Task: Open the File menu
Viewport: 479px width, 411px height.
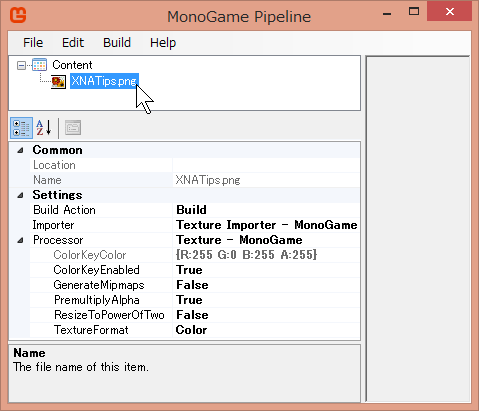Action: [33, 43]
